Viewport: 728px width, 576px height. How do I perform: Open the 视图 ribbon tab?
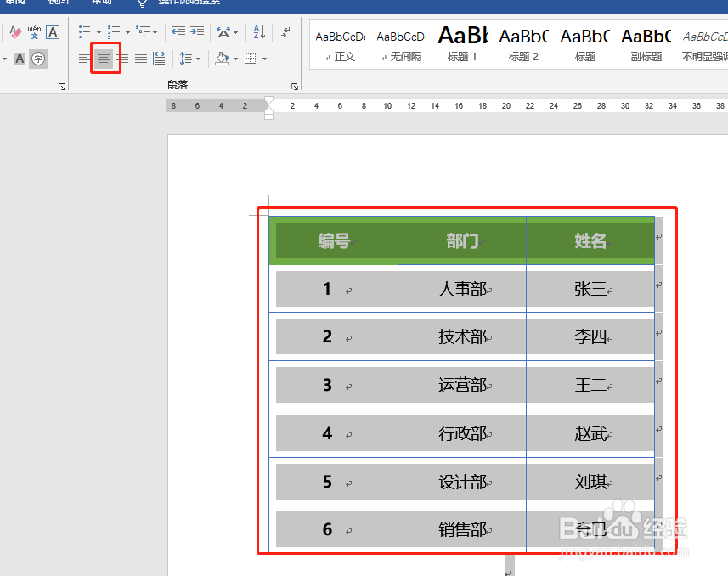click(x=59, y=3)
